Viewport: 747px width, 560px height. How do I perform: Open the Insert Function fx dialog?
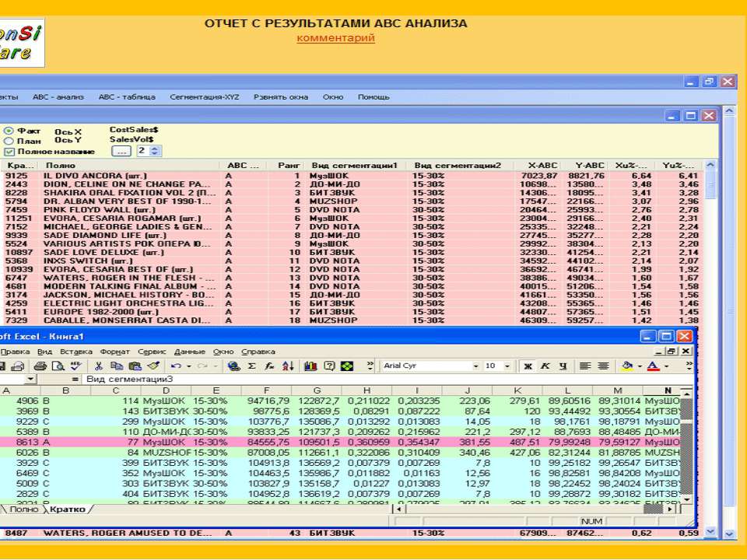pos(270,366)
